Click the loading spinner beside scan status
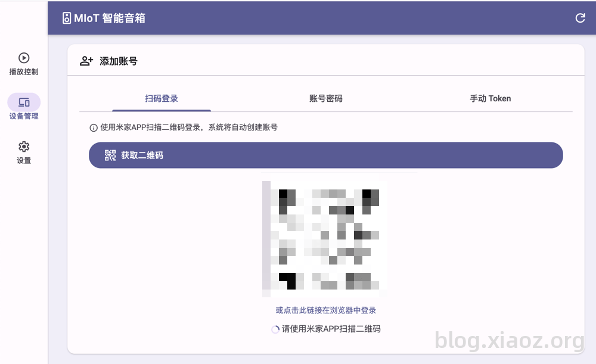Screen dimensions: 596x364 pyautogui.click(x=275, y=329)
